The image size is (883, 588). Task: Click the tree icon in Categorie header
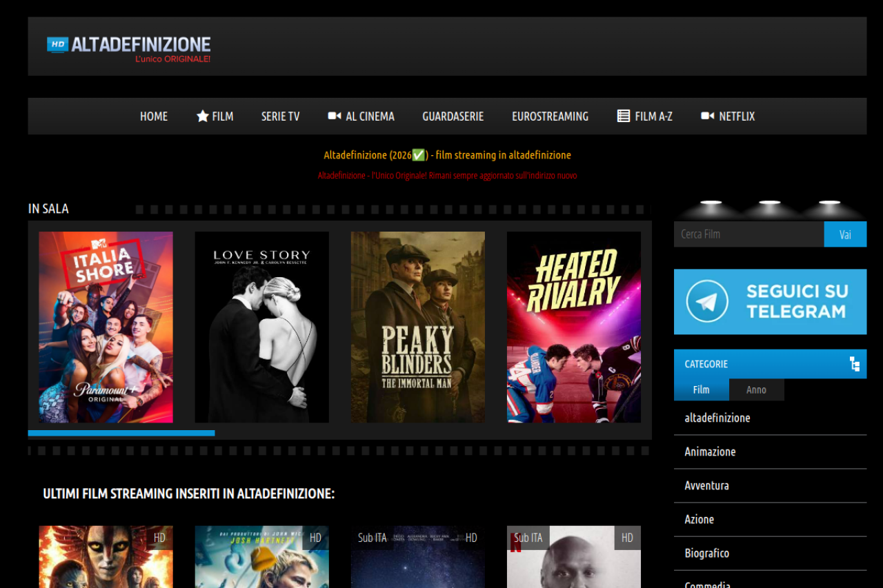[855, 364]
